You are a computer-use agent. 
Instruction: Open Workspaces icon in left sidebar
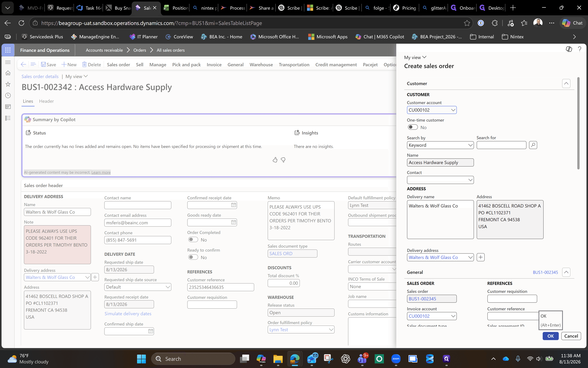click(8, 107)
